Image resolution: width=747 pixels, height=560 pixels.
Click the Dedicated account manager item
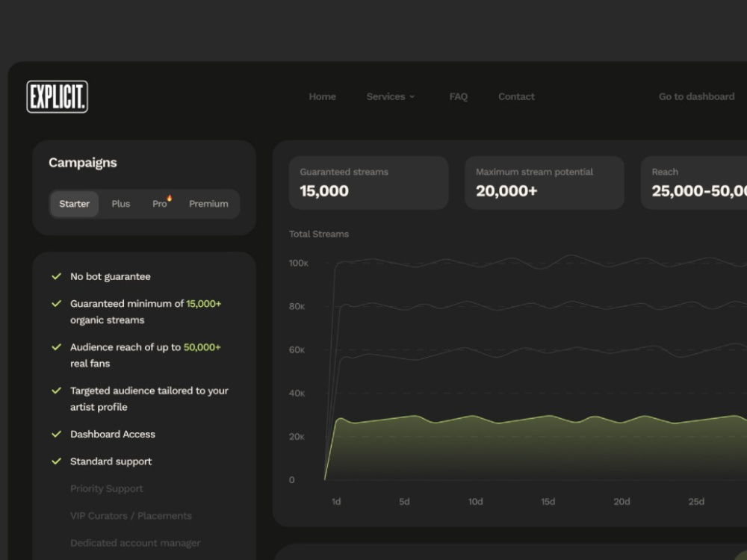click(135, 543)
